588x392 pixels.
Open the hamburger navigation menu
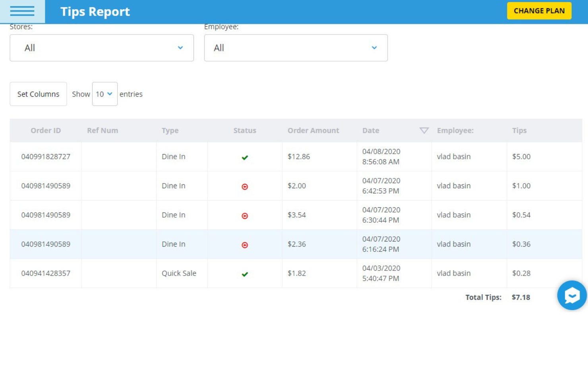click(22, 11)
